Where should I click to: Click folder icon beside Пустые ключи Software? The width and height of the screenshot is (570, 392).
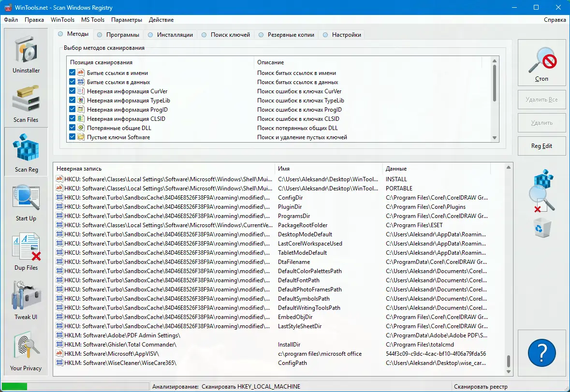coord(81,137)
